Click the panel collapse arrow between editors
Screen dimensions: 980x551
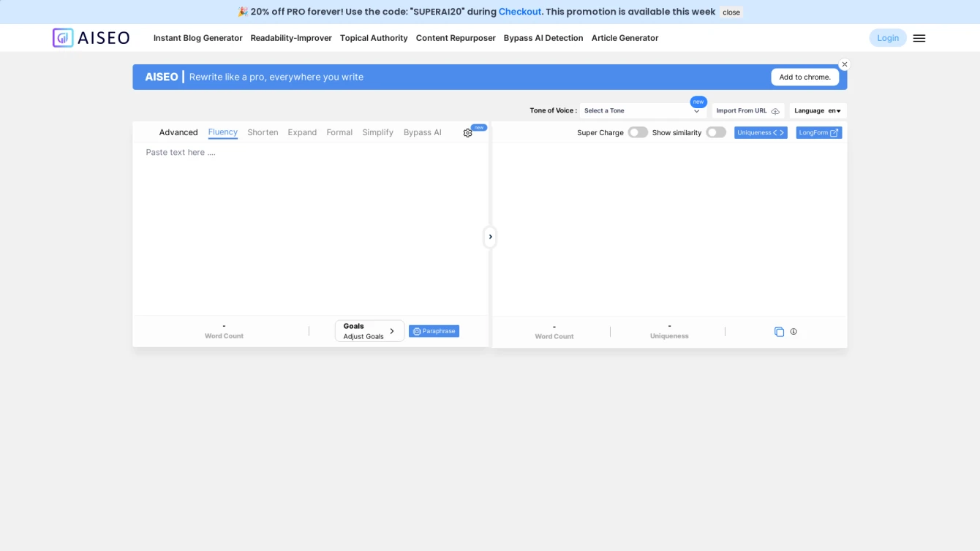pyautogui.click(x=490, y=237)
